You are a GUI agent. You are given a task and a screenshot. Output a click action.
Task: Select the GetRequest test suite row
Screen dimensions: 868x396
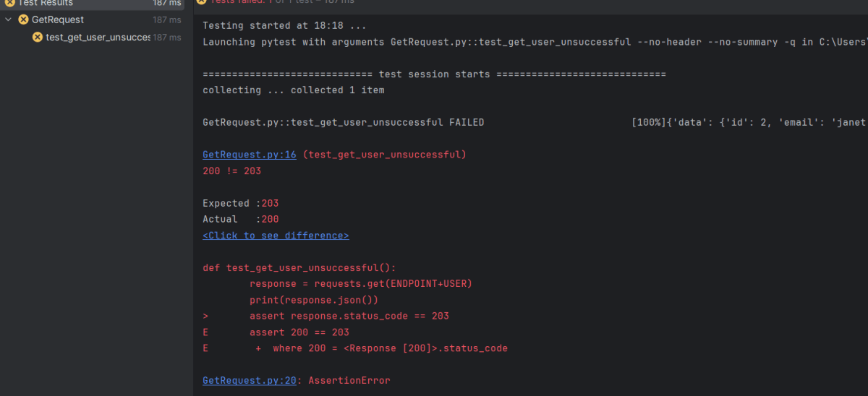coord(58,20)
